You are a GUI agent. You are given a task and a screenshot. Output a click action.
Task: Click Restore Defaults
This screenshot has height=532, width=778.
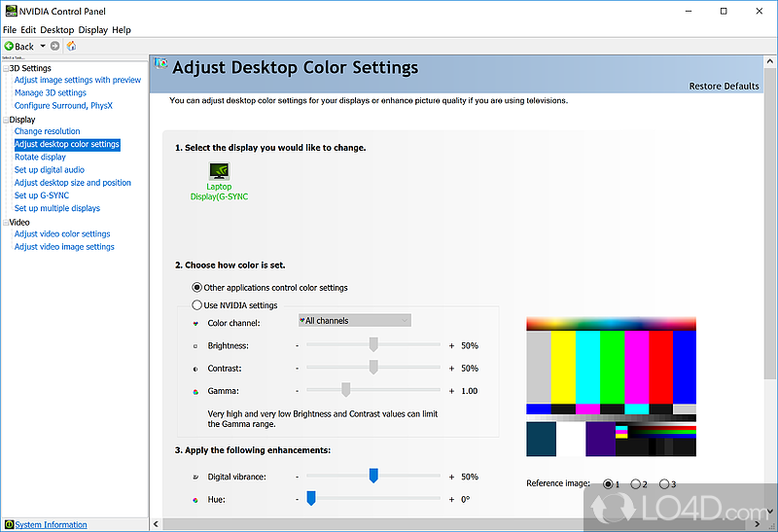click(724, 86)
